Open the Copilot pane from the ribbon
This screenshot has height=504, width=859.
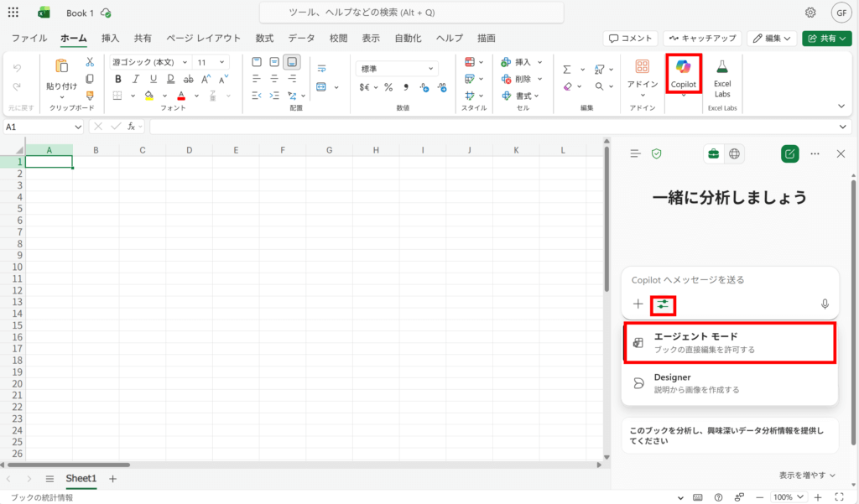tap(683, 73)
